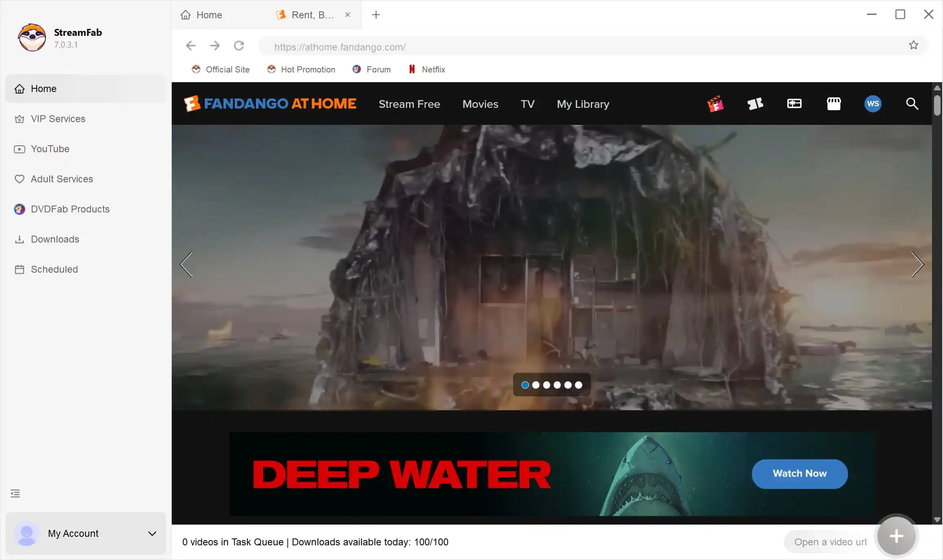Viewport: 943px width, 560px height.
Task: Show the previous carousel slide
Action: (186, 265)
